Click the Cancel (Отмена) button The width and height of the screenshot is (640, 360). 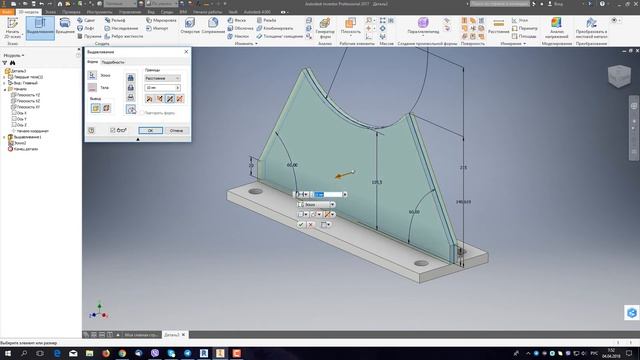click(x=176, y=131)
